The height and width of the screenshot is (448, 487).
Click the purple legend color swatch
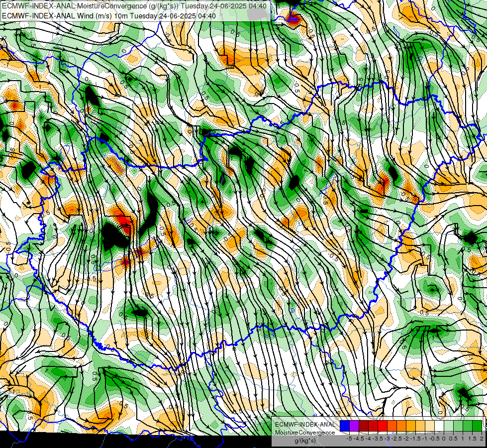(354, 426)
